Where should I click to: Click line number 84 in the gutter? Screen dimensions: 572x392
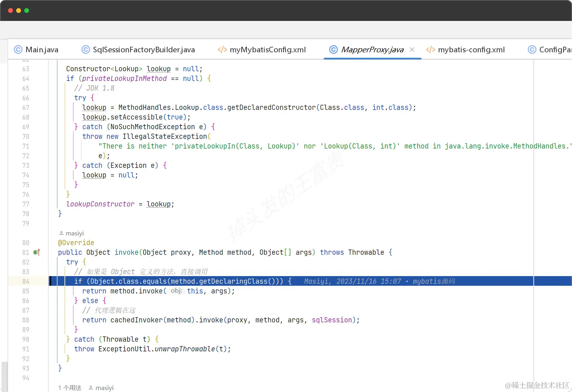26,281
